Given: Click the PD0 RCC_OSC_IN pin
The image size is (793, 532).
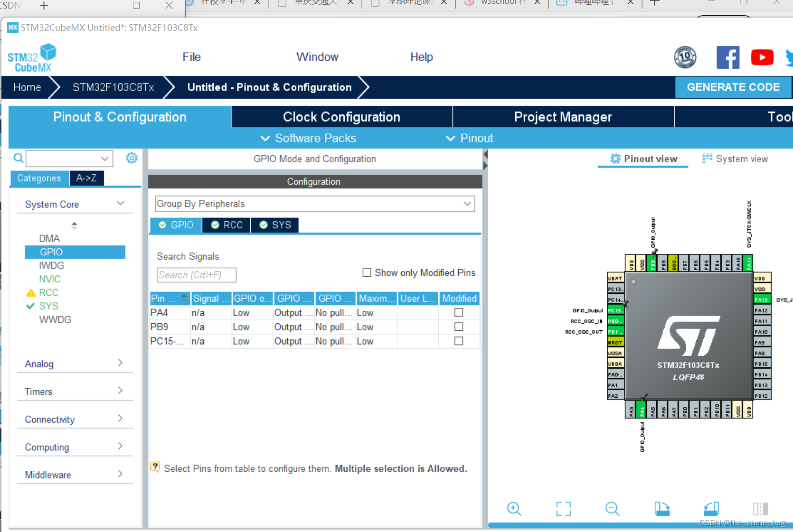Looking at the screenshot, I should click(616, 321).
